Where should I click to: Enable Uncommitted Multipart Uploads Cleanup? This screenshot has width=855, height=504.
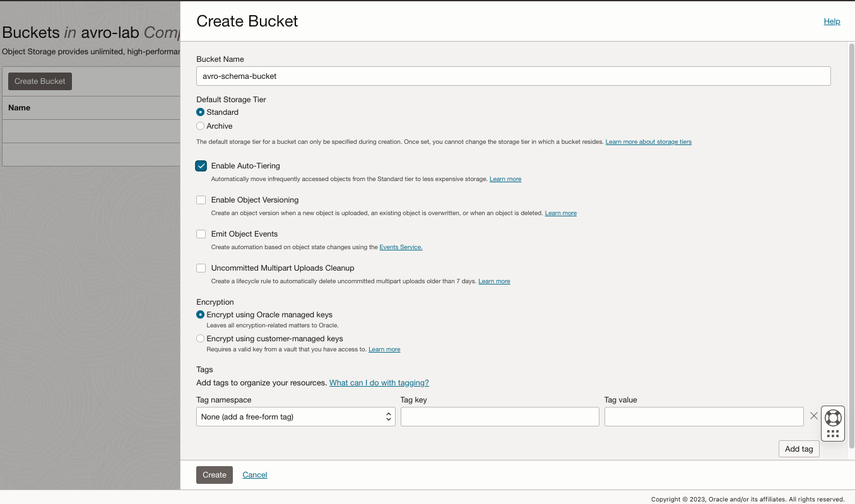tap(201, 268)
